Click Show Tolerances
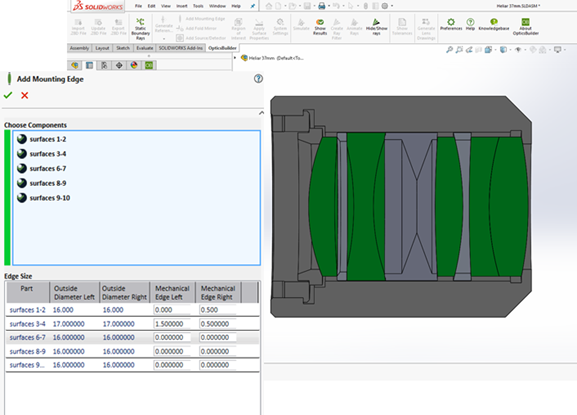Screen dimensions: 577x415 click(402, 26)
